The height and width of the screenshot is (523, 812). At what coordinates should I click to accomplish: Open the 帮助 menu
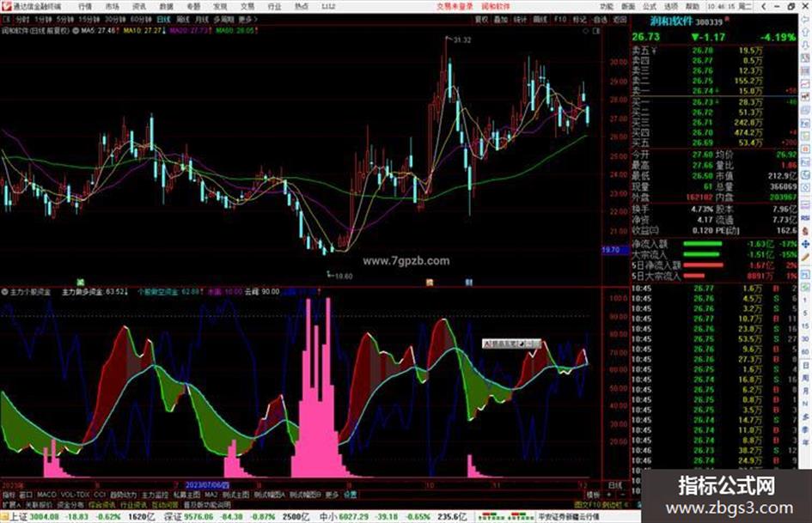coord(692,7)
